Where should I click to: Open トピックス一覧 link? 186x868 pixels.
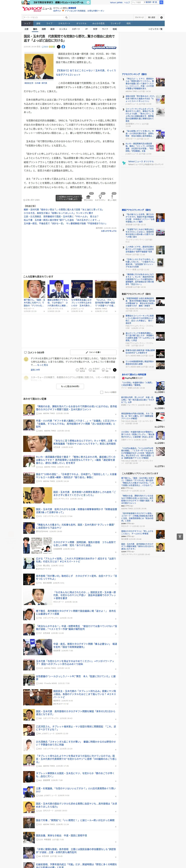coord(155,29)
